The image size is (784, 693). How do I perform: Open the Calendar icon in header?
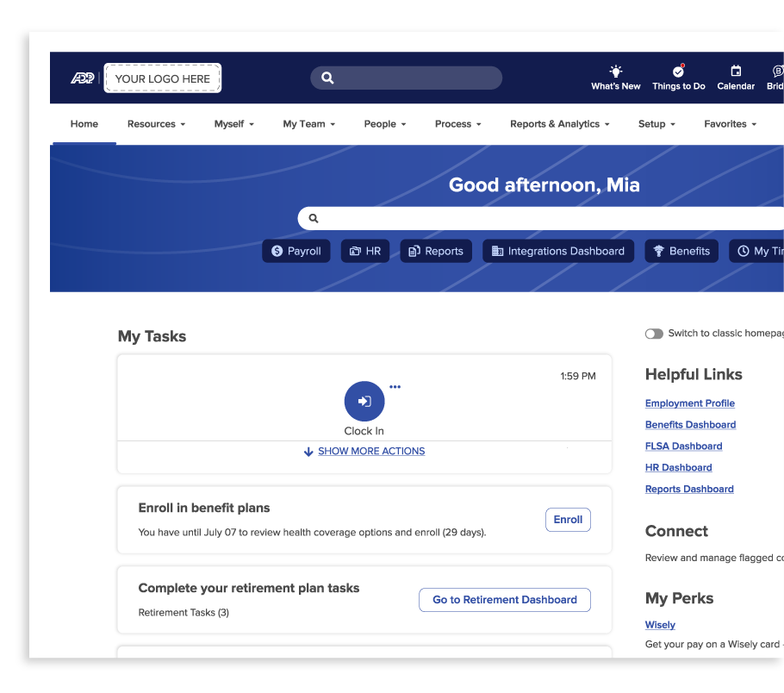(x=736, y=72)
